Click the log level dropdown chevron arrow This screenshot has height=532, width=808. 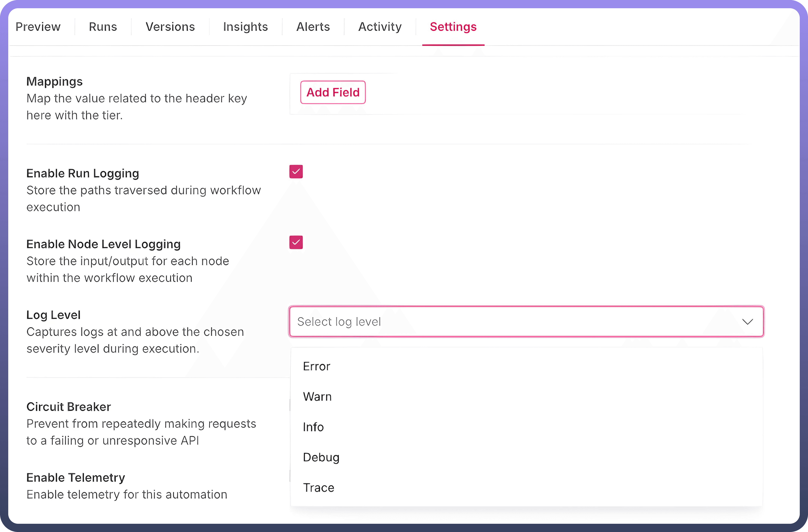[747, 322]
